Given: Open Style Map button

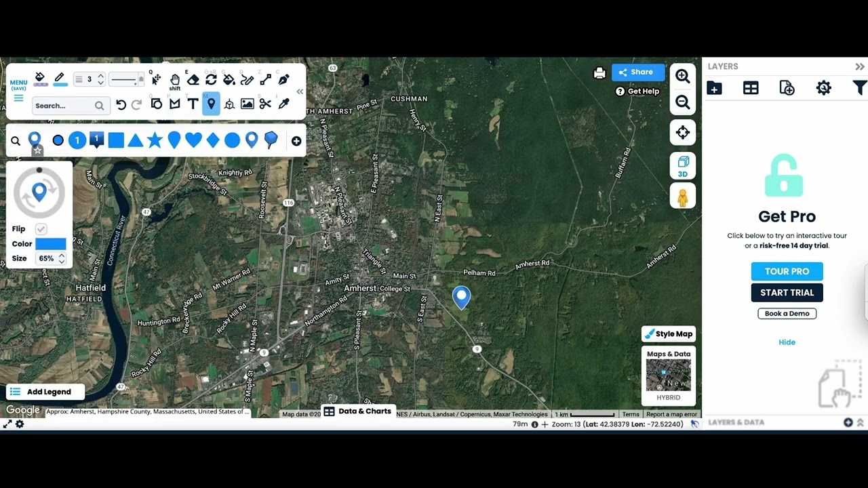Looking at the screenshot, I should coord(669,333).
